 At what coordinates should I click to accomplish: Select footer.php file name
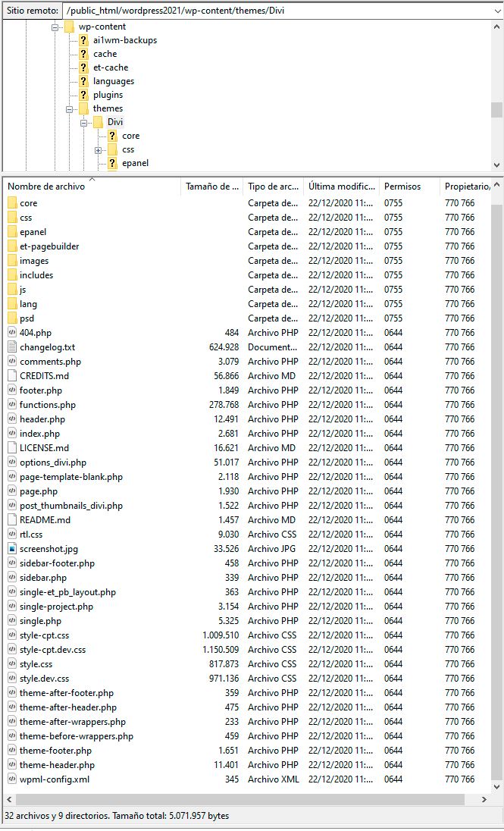(41, 390)
